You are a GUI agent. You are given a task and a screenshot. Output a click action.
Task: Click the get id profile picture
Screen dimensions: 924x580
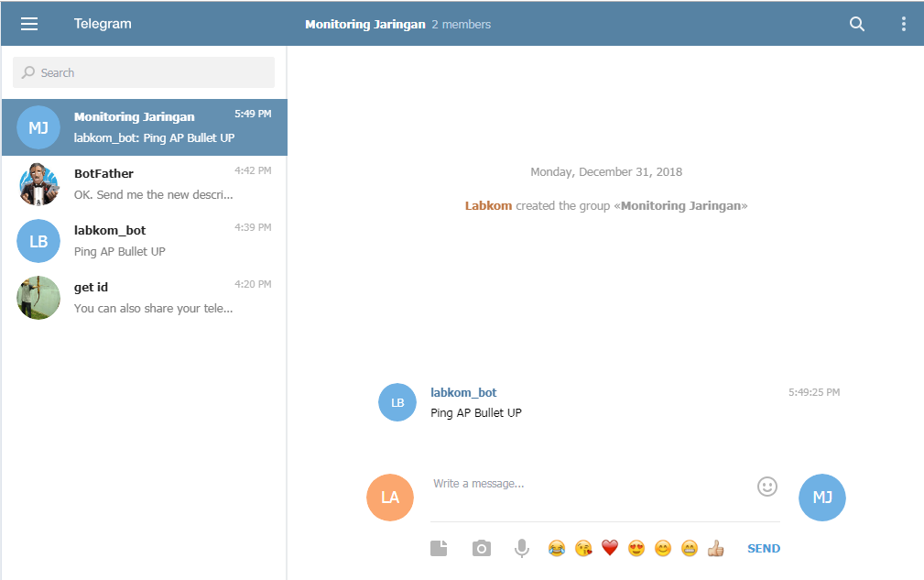tap(38, 298)
